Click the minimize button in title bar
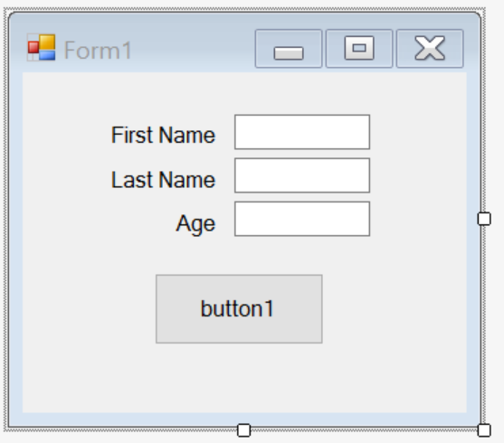The image size is (504, 443). click(289, 49)
